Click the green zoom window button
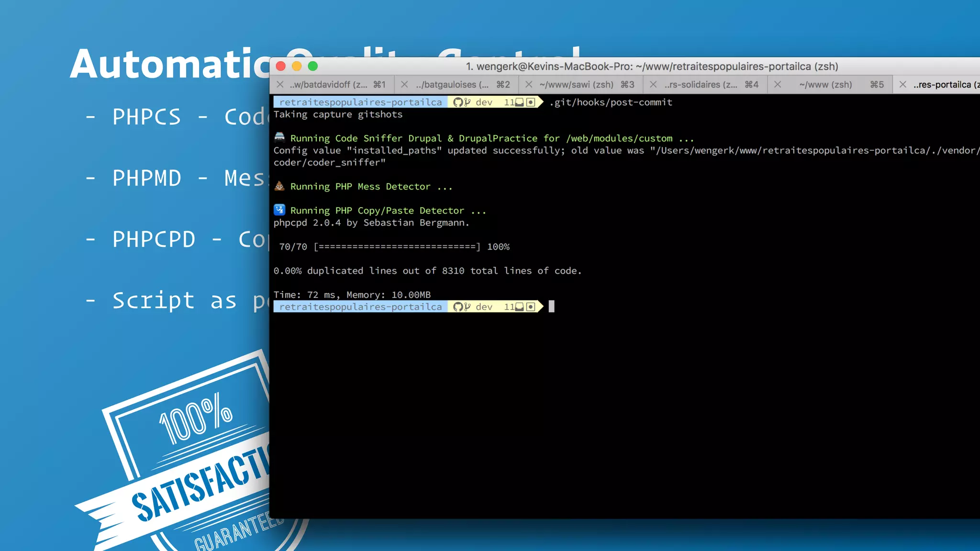This screenshot has width=980, height=551. point(313,66)
